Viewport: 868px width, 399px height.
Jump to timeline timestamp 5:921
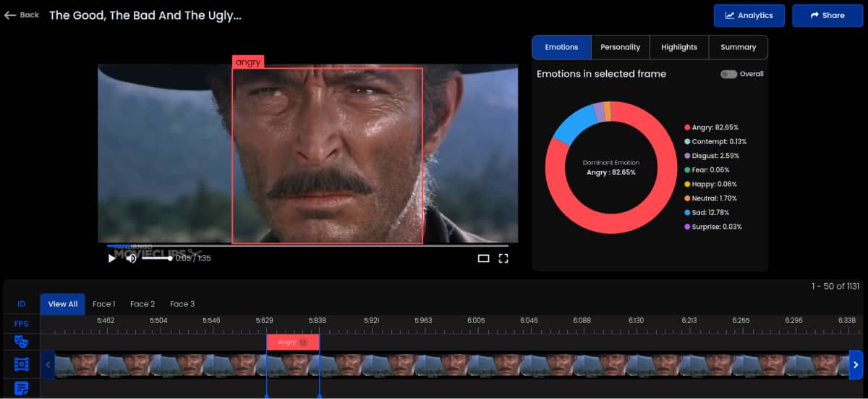[371, 320]
